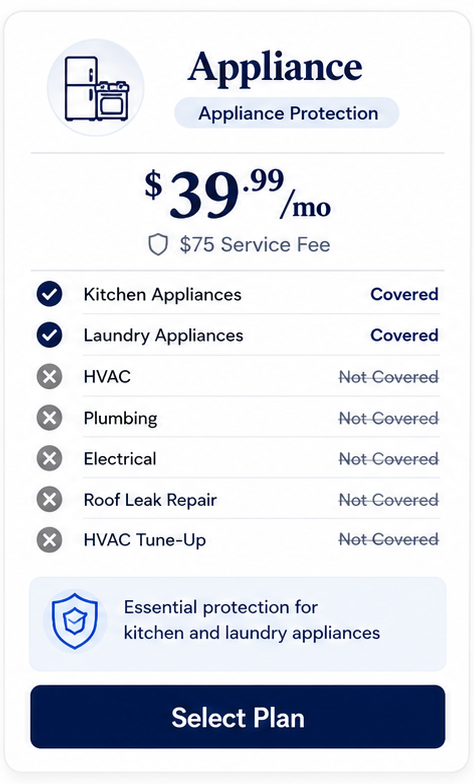Click the X icon next to HVAC
474x784 pixels.
tap(50, 376)
